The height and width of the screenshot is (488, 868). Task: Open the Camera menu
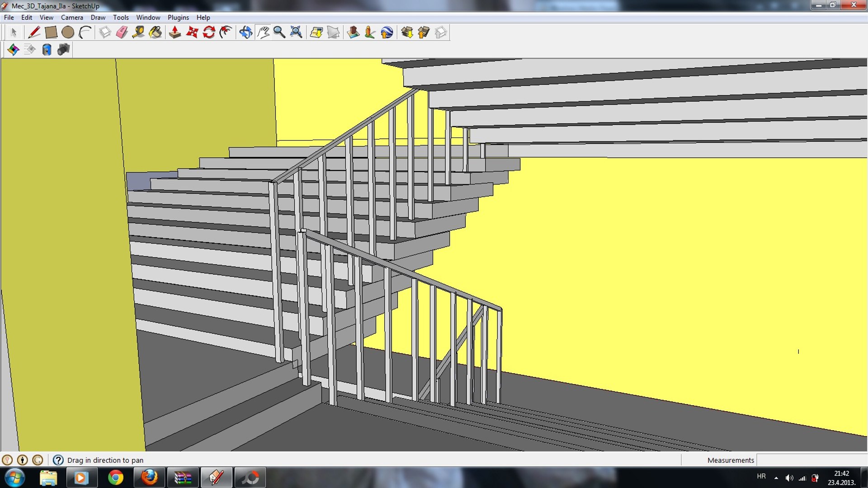click(72, 17)
